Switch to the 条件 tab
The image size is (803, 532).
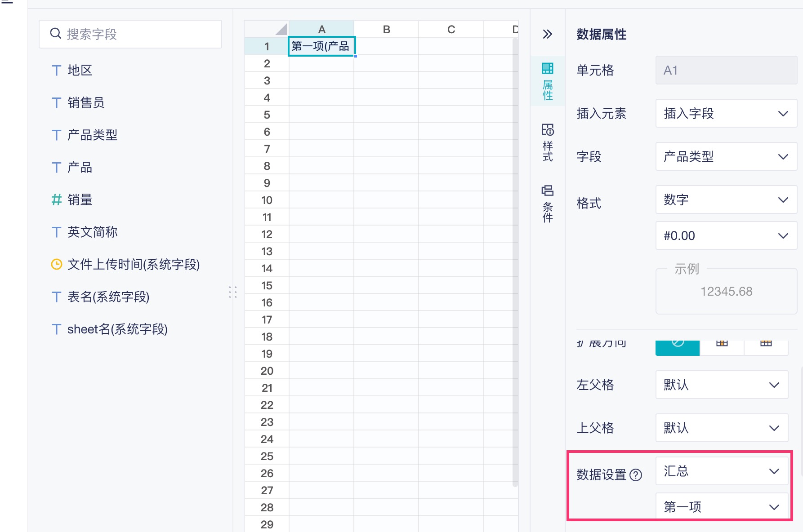[548, 204]
